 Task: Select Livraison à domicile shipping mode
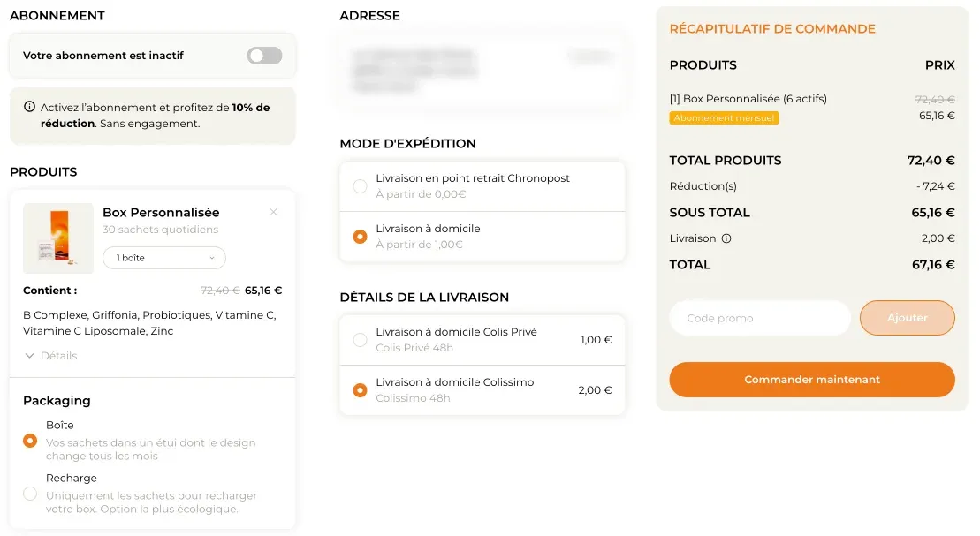[360, 237]
